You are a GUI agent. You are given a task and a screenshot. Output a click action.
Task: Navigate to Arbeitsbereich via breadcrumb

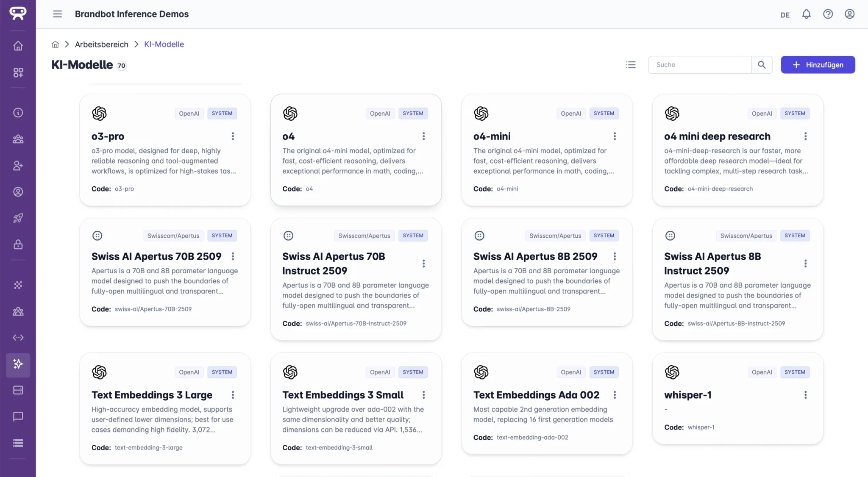(x=101, y=44)
